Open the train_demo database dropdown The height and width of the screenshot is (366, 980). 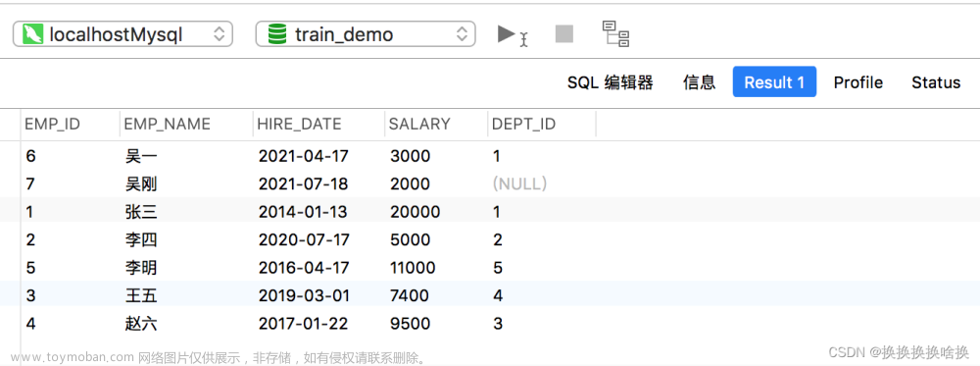pos(366,34)
